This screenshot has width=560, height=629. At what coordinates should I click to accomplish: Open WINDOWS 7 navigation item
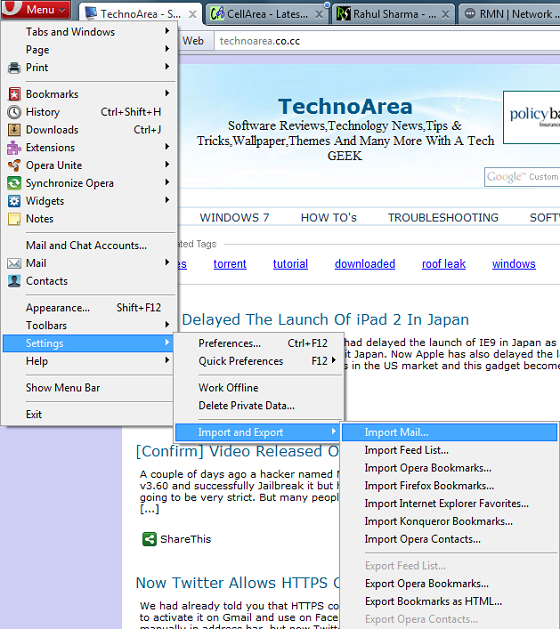click(x=235, y=217)
